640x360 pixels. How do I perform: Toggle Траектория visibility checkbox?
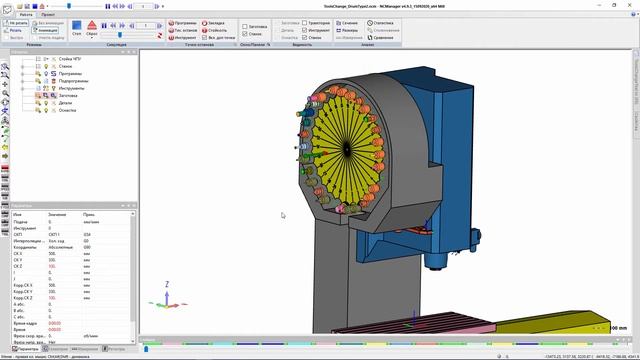tap(304, 23)
